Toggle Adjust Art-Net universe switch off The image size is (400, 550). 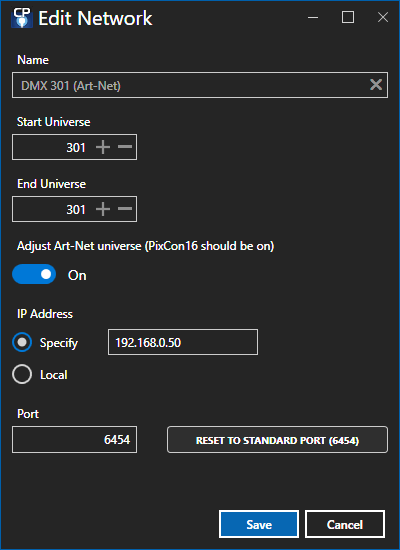(34, 274)
